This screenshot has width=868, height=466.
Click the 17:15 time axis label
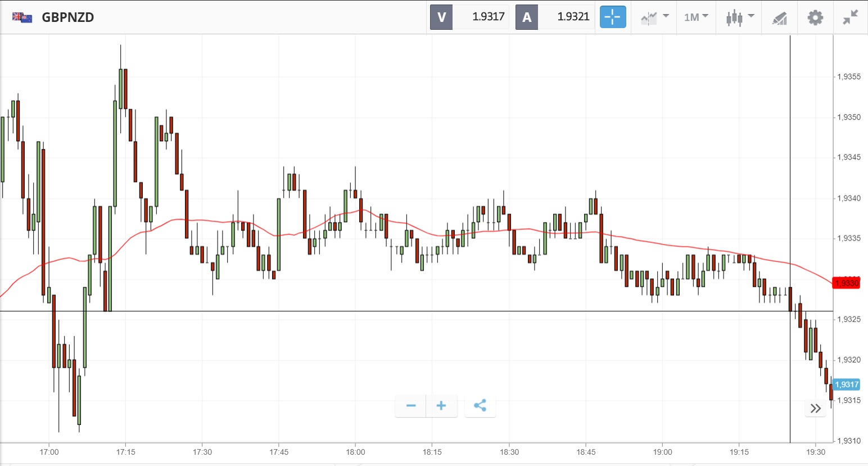125,452
